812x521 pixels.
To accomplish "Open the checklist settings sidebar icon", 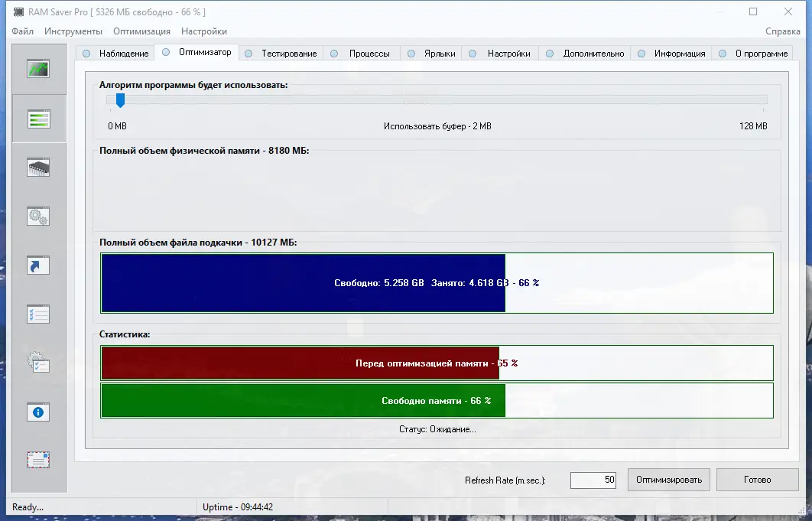I will click(38, 314).
